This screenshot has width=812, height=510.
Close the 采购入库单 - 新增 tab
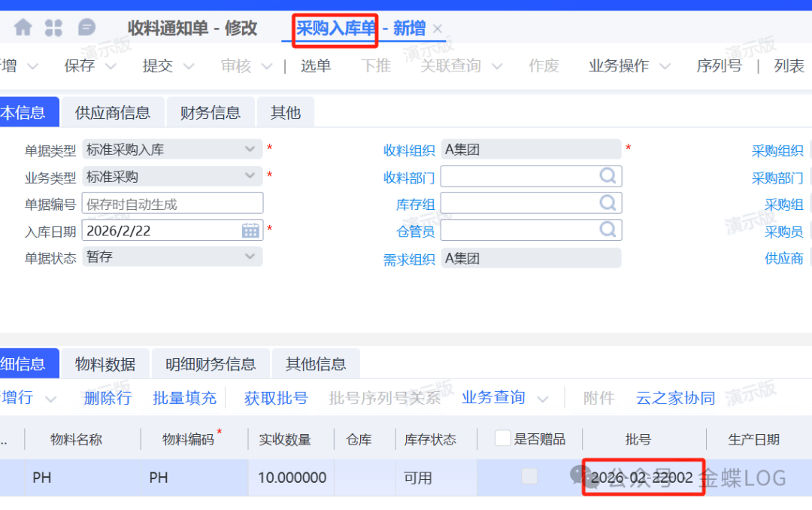[x=438, y=29]
